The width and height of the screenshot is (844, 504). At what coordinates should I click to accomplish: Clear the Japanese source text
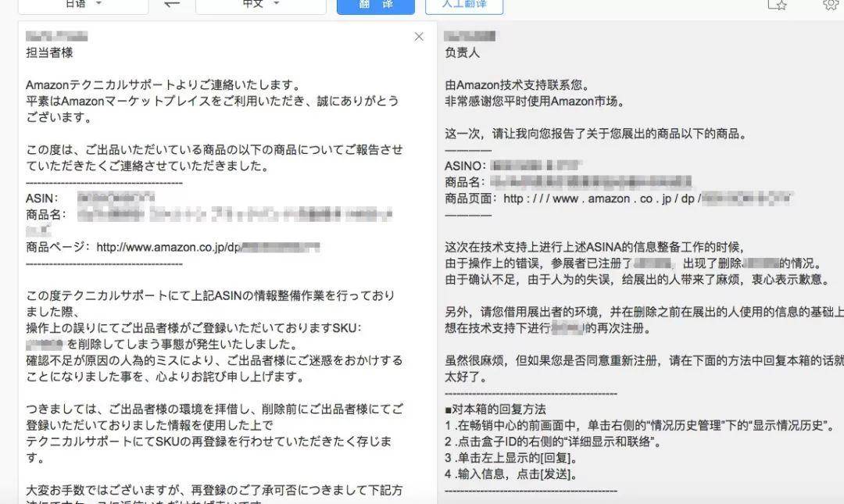click(x=419, y=37)
